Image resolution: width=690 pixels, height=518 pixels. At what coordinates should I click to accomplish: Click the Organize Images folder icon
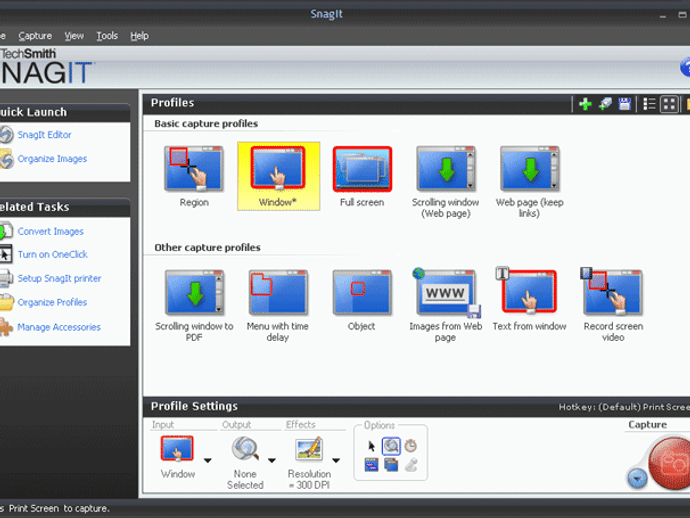click(x=7, y=159)
